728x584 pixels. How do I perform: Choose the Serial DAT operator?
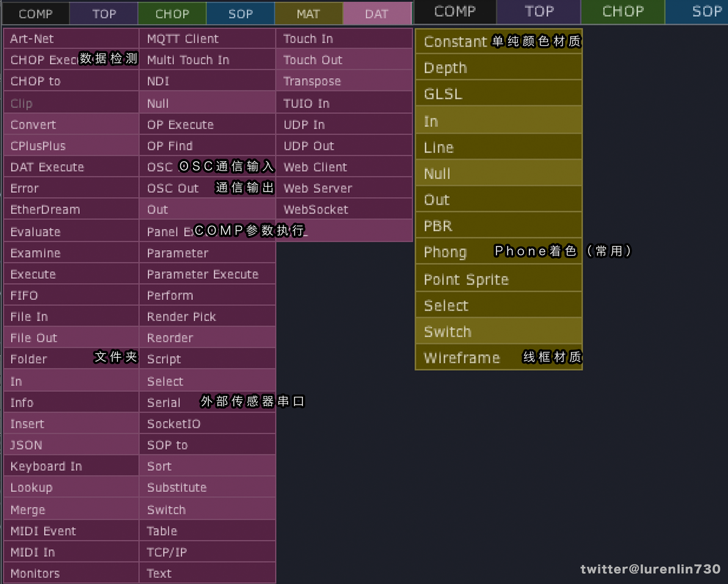tap(164, 403)
